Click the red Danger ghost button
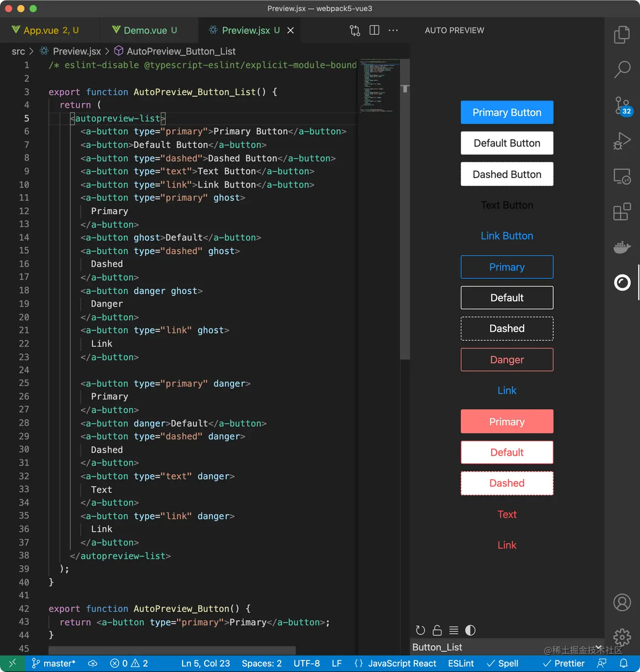 507,360
